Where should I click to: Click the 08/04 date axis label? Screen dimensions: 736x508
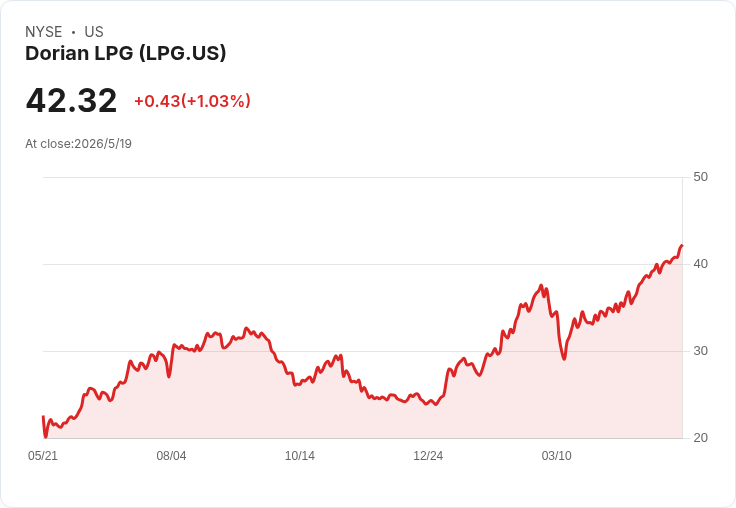pyautogui.click(x=171, y=456)
